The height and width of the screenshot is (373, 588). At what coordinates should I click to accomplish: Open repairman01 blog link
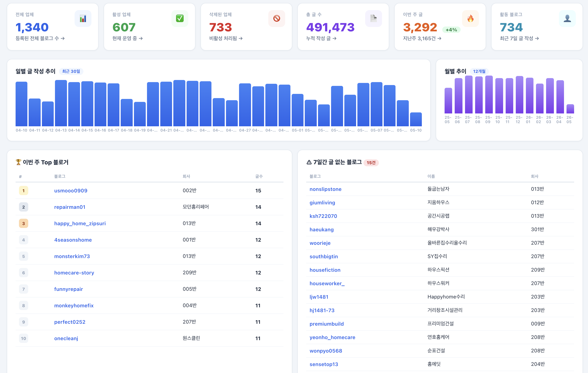click(x=70, y=207)
